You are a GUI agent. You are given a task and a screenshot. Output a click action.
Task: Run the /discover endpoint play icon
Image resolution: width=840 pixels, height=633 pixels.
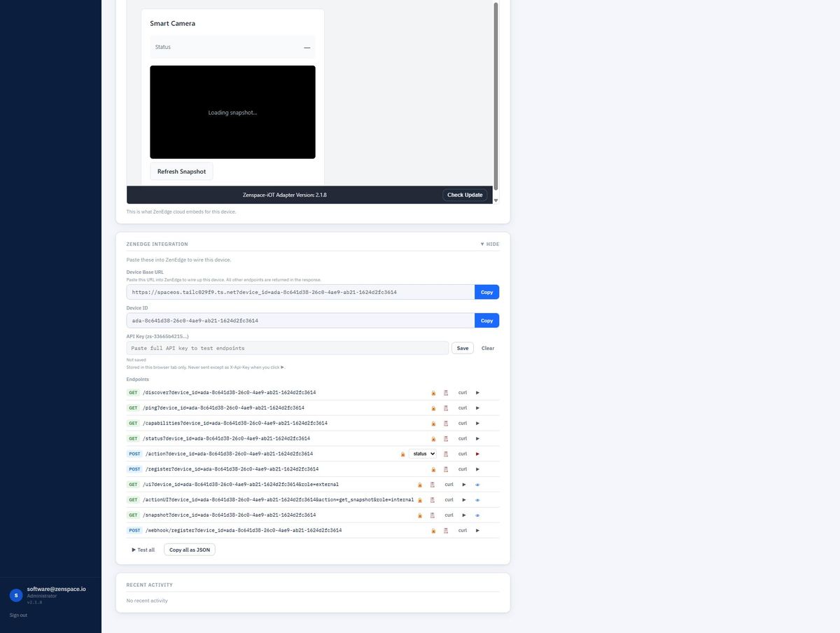point(477,393)
